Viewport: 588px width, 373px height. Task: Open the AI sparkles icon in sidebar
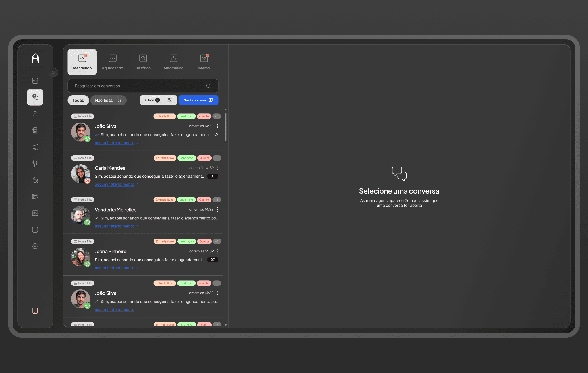pos(35,163)
